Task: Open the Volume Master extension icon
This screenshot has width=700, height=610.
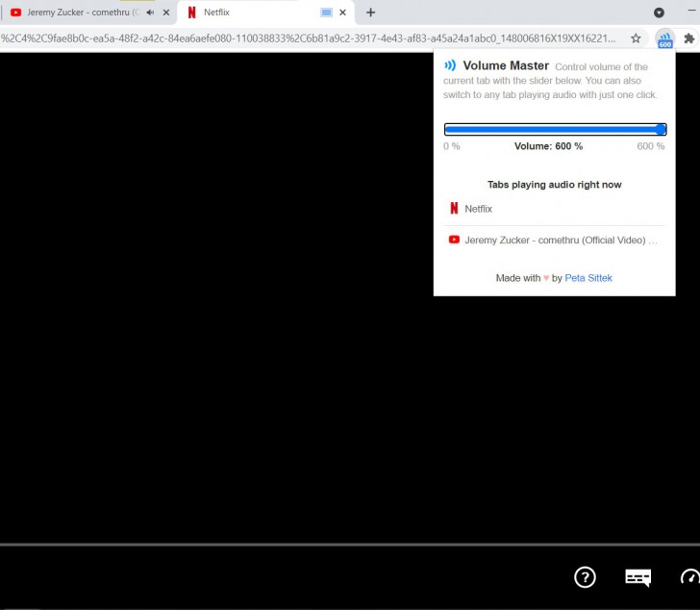Action: pos(664,38)
